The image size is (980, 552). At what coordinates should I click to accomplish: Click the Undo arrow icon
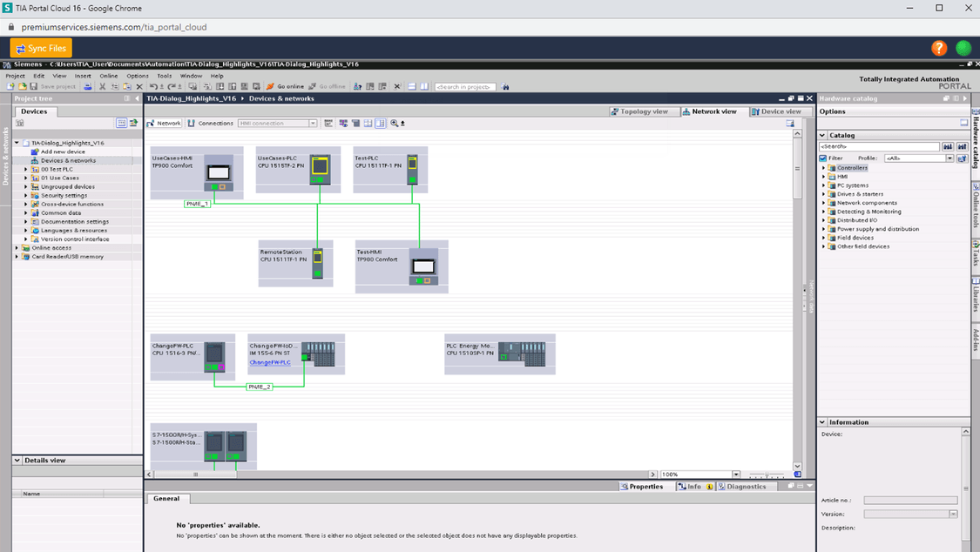(153, 87)
